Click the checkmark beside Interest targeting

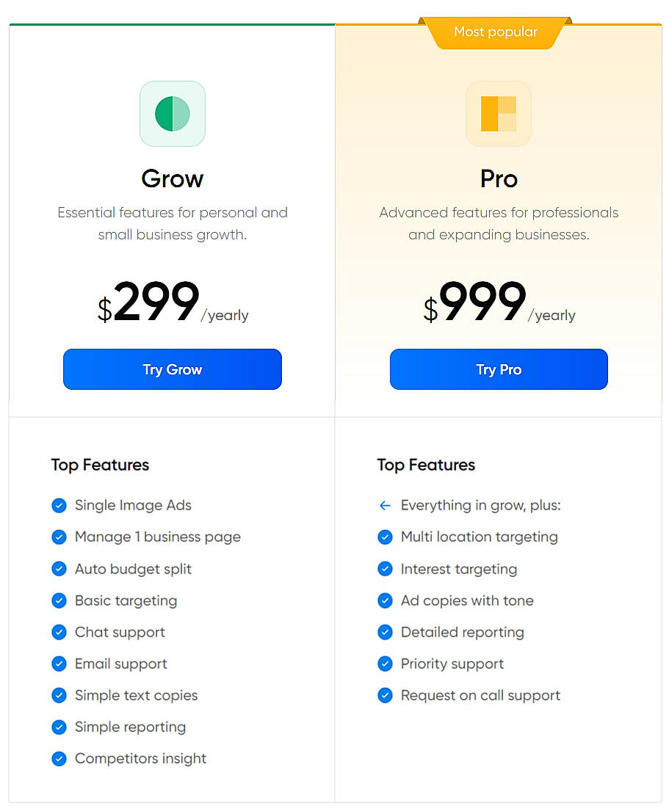pyautogui.click(x=386, y=568)
